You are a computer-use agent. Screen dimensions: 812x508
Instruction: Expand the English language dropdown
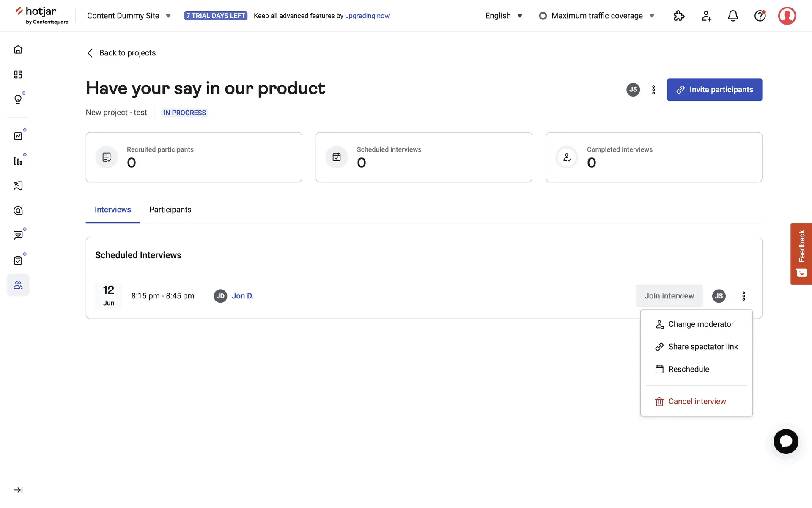tap(504, 16)
